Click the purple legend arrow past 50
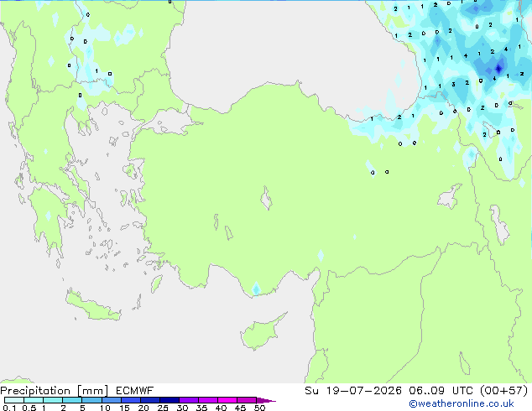Image resolution: width=532 pixels, height=411 pixels. coord(266,400)
